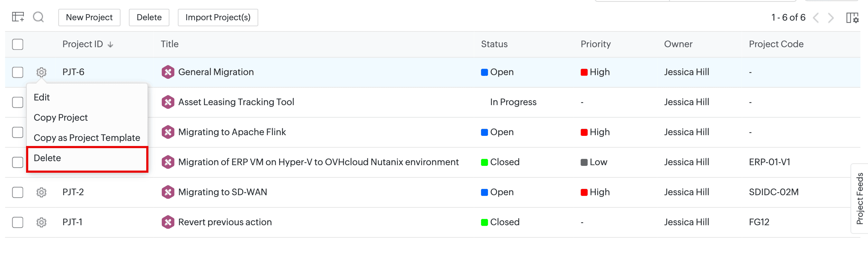Select Copy as Project Template option
This screenshot has width=868, height=271.
[87, 138]
